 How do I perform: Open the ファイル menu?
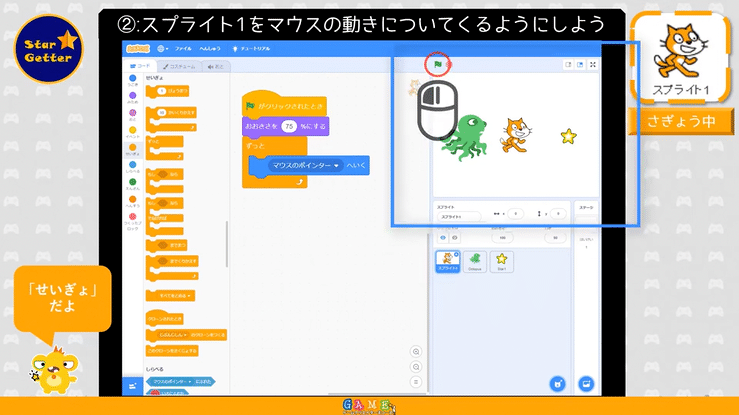tap(183, 49)
